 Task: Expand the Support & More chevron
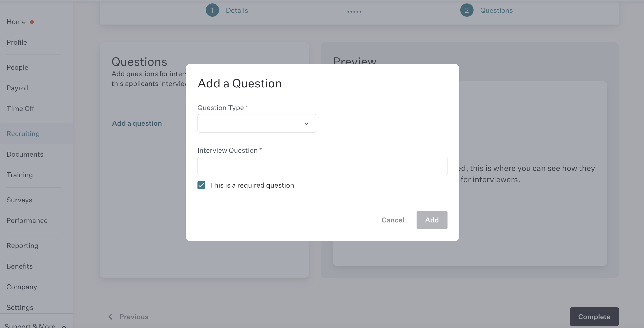(64, 326)
